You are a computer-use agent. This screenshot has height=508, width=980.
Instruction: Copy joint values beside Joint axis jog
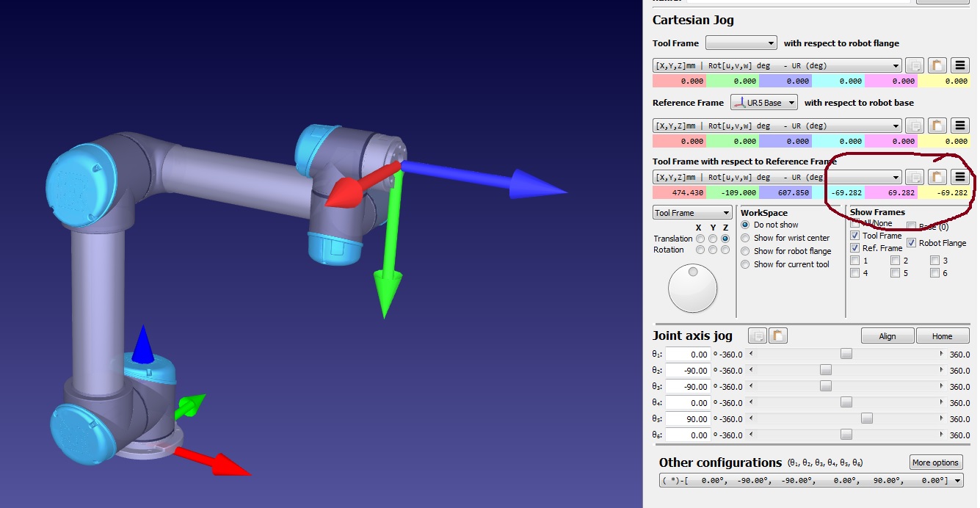(x=757, y=335)
